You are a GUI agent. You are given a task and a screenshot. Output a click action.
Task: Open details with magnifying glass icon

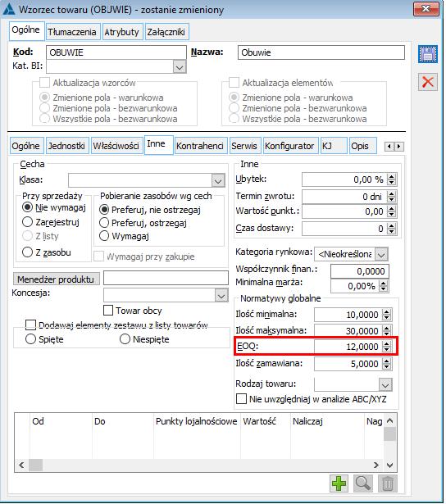coord(363,484)
